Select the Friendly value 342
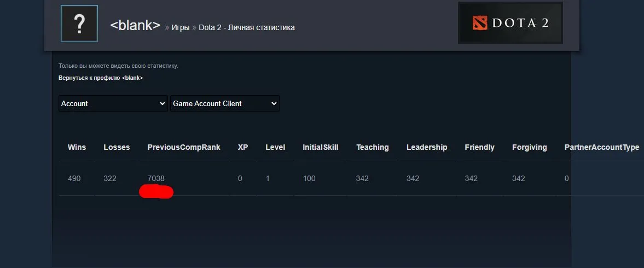This screenshot has height=268, width=644. coord(471,178)
